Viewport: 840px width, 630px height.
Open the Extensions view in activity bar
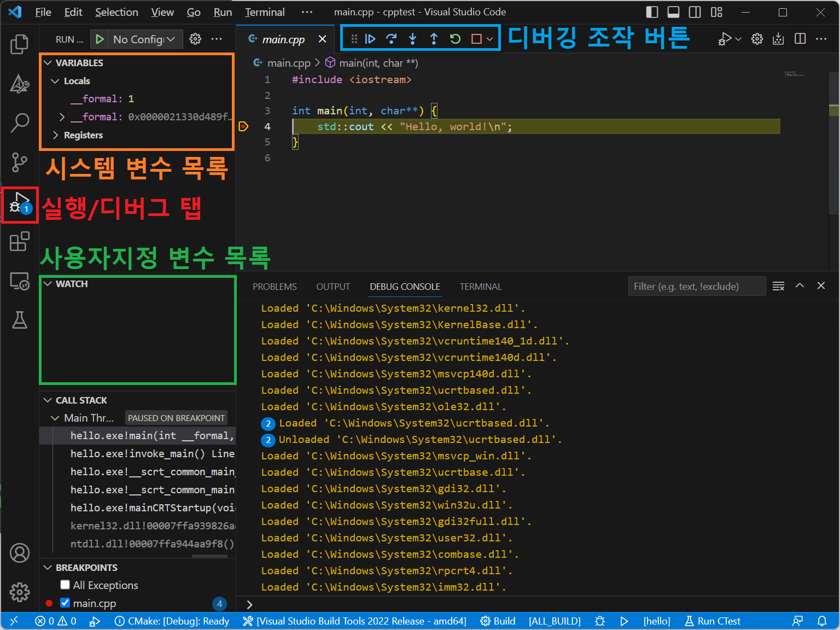coord(20,241)
